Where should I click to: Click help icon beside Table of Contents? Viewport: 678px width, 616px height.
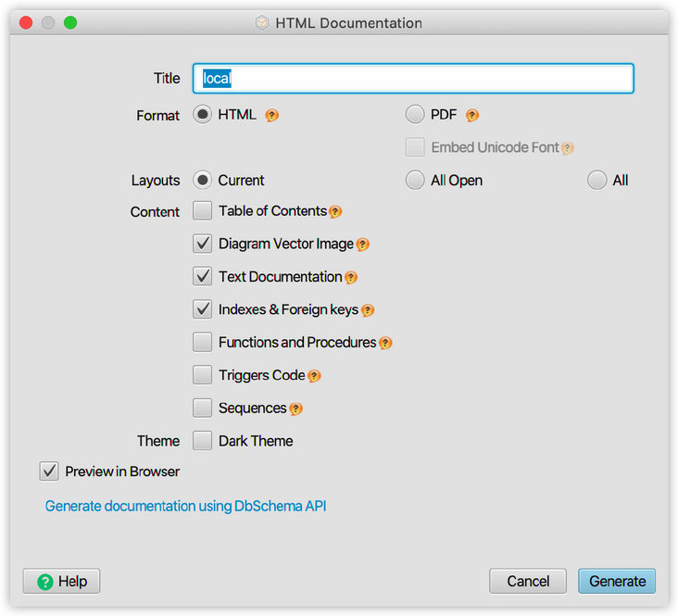[x=335, y=212]
